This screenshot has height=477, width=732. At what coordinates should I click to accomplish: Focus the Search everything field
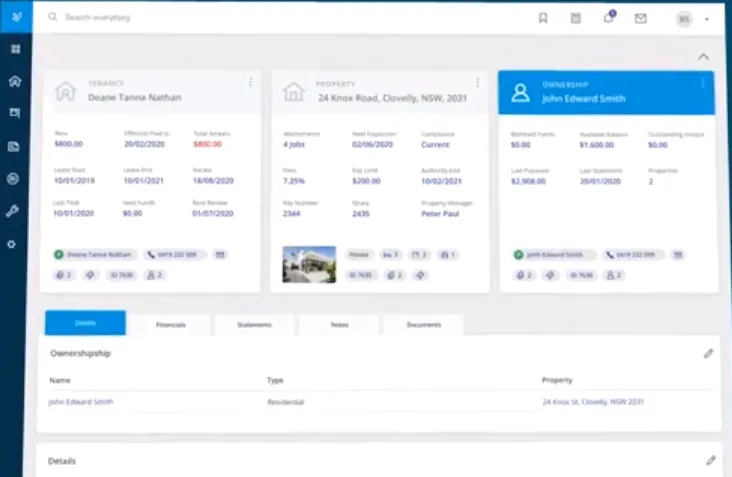click(x=98, y=17)
